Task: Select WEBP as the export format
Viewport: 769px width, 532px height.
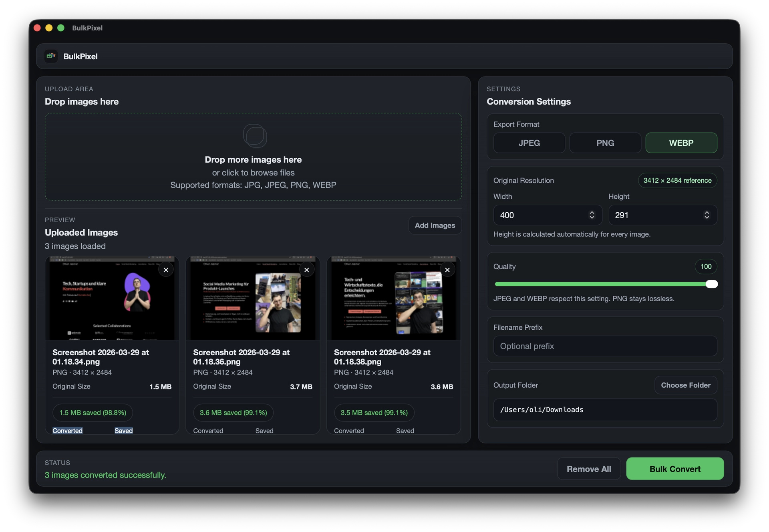Action: point(681,143)
